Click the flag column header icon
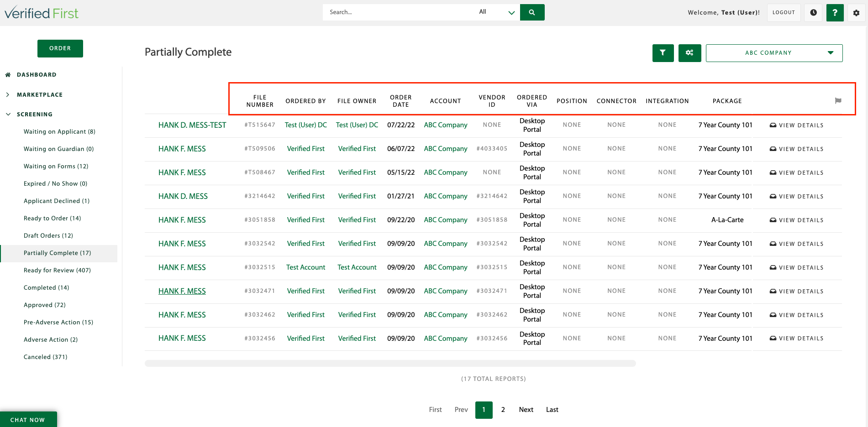The image size is (868, 427). [838, 101]
